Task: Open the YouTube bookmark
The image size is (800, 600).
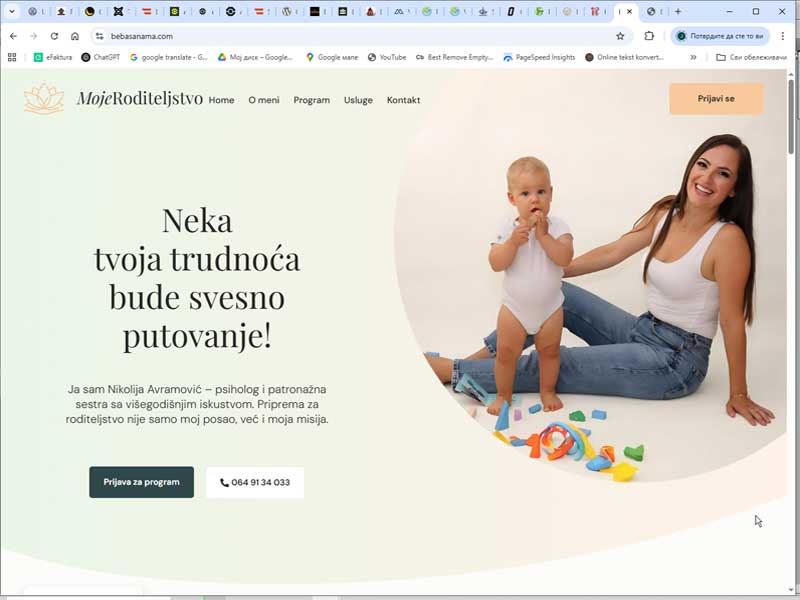Action: tap(387, 57)
